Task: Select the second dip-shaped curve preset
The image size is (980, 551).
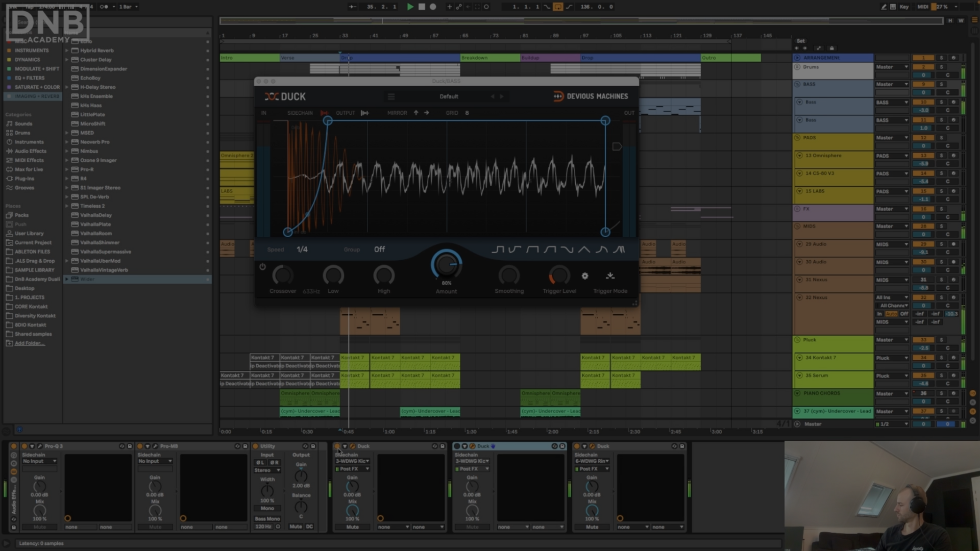Action: 515,249
